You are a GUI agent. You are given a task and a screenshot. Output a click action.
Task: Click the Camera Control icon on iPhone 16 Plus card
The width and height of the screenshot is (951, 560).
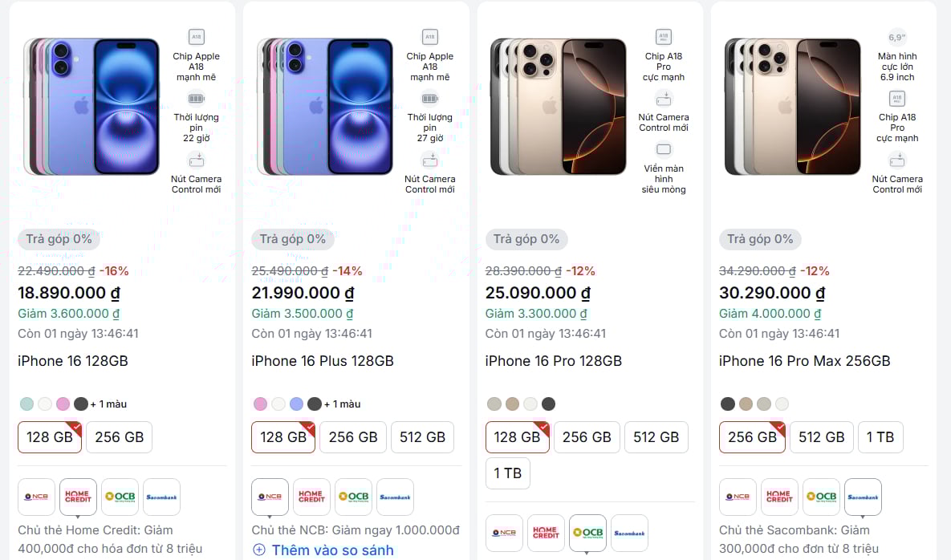(429, 159)
